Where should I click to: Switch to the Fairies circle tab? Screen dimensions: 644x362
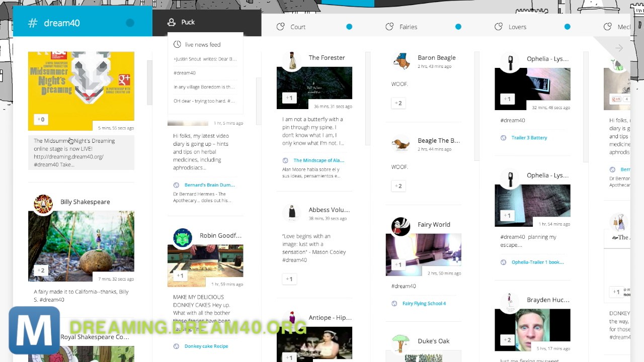425,27
